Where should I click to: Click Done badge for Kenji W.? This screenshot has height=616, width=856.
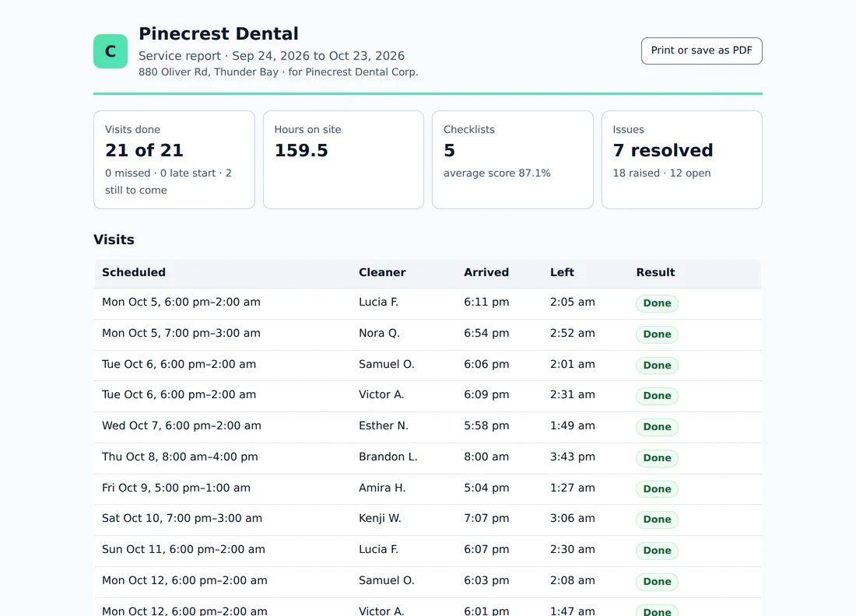(658, 520)
